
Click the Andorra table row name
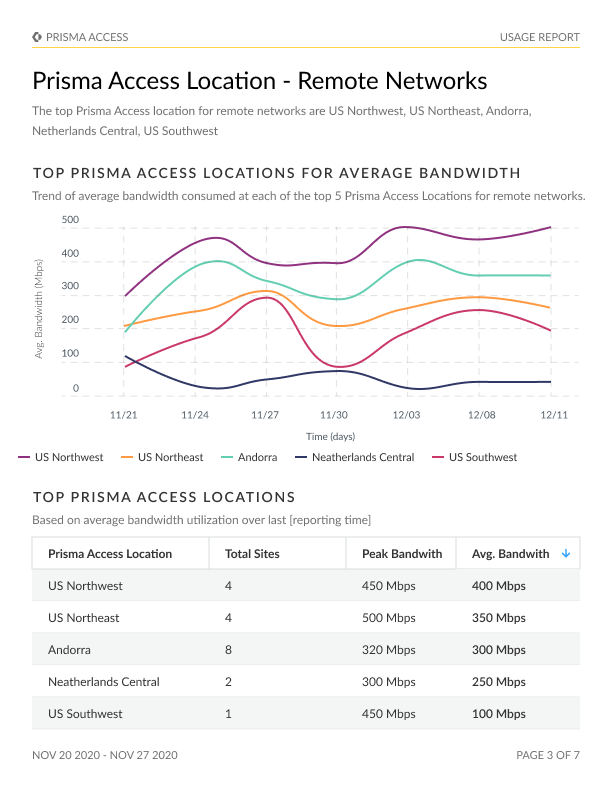pos(69,650)
